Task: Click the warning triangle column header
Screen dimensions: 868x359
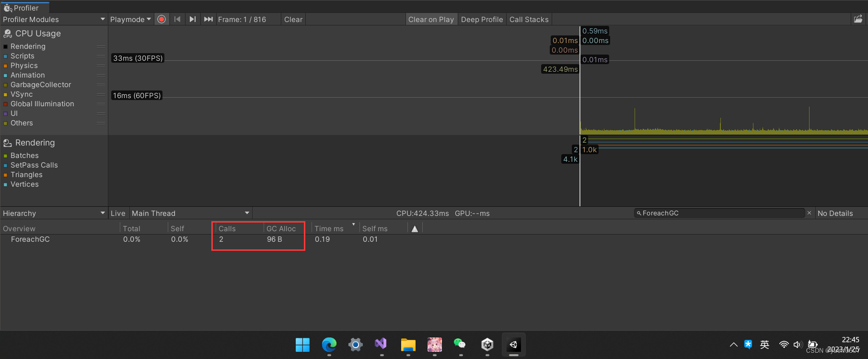Action: point(415,229)
